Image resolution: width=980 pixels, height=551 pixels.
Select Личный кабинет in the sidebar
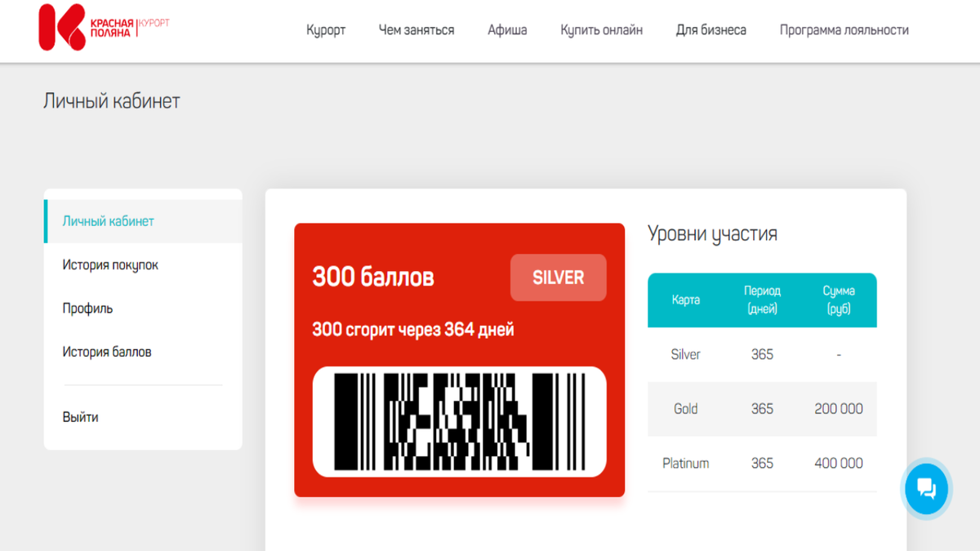(143, 221)
